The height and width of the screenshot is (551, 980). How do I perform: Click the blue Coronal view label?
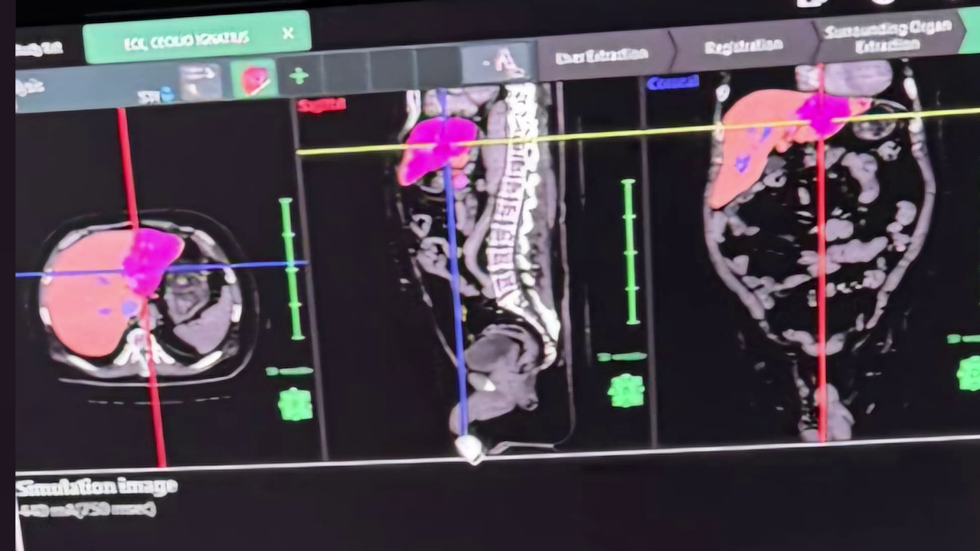point(672,82)
